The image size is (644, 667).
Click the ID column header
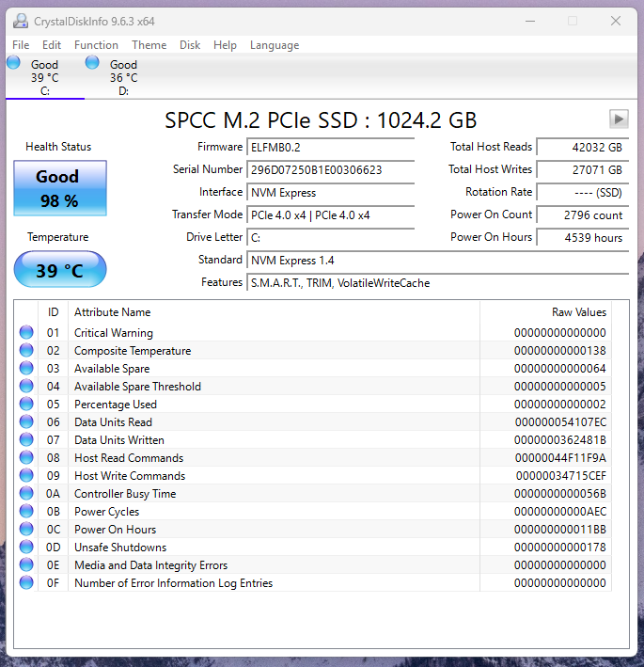[53, 311]
